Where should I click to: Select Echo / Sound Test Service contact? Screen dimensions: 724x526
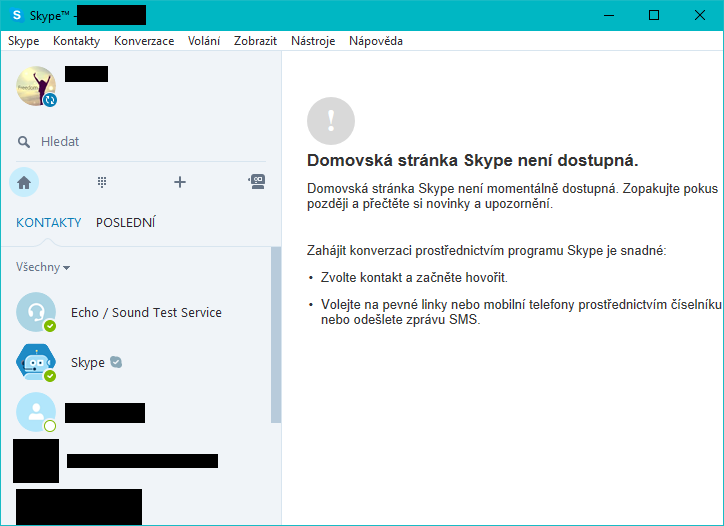pyautogui.click(x=146, y=313)
